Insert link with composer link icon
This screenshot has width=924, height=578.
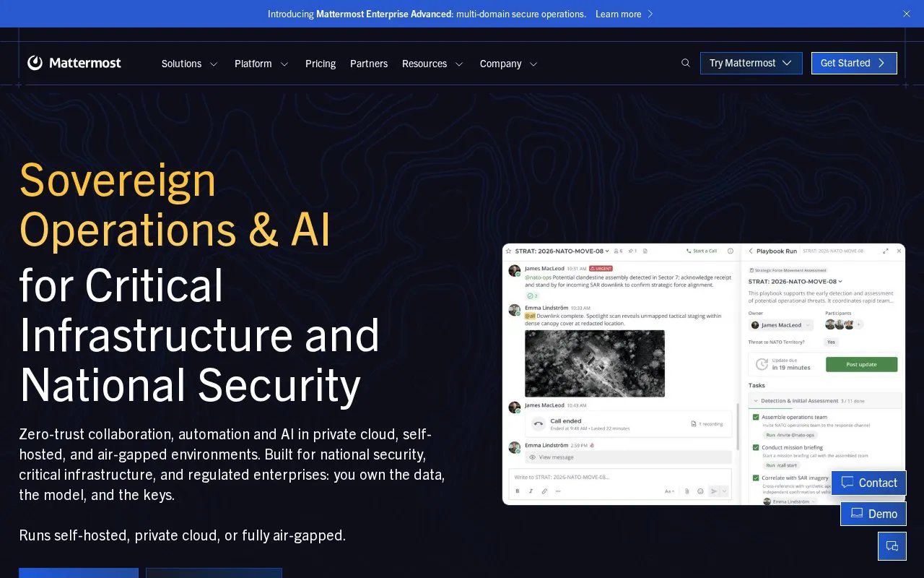click(544, 491)
